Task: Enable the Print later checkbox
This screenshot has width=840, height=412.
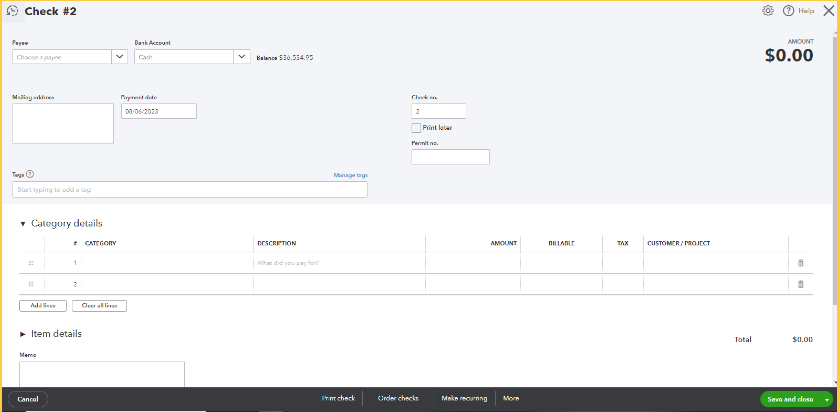Action: (x=416, y=128)
